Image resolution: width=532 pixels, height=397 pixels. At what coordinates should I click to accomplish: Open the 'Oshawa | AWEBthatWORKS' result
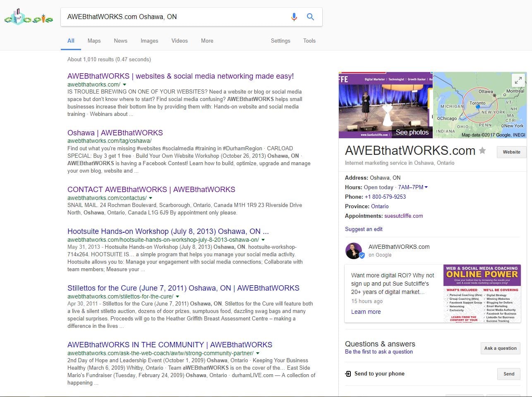[x=115, y=133]
